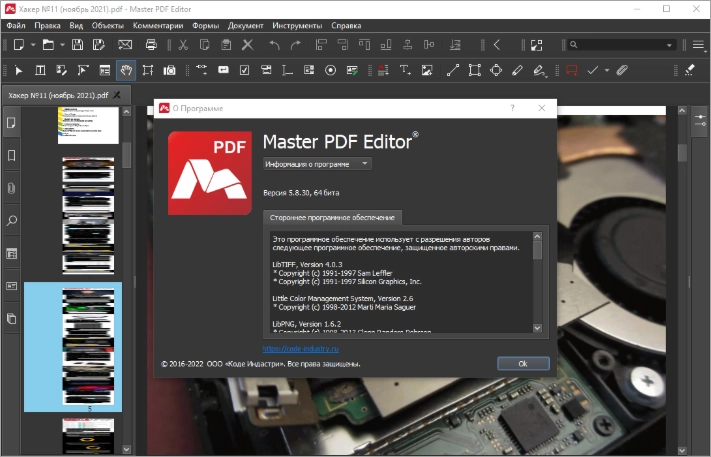
Task: Save the document with the floppy icon
Action: pos(78,45)
